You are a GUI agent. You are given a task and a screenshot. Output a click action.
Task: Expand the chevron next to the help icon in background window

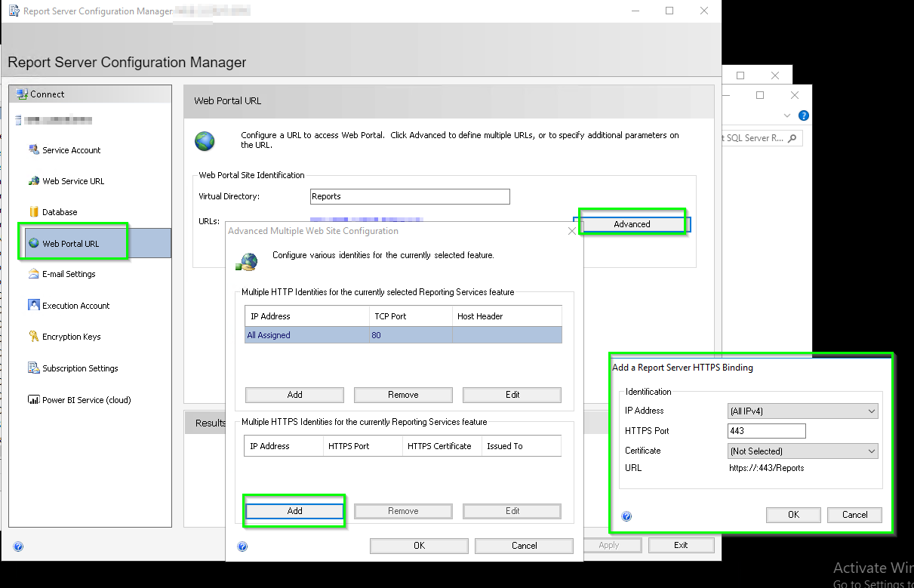tap(787, 115)
